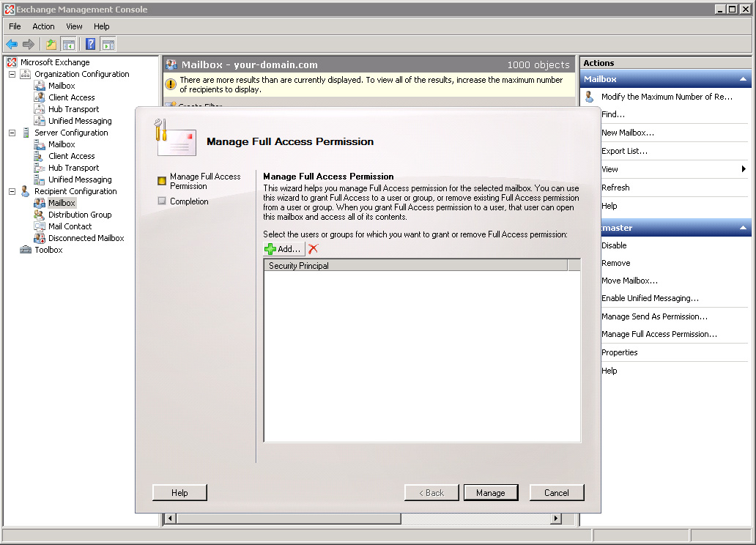Click the Completion wizard step
Screen dimensions: 756x545
click(189, 201)
